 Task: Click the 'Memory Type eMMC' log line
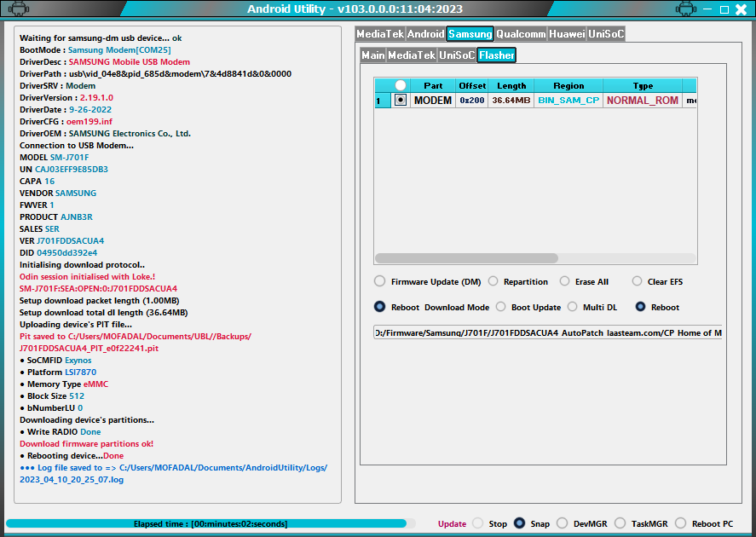(64, 384)
